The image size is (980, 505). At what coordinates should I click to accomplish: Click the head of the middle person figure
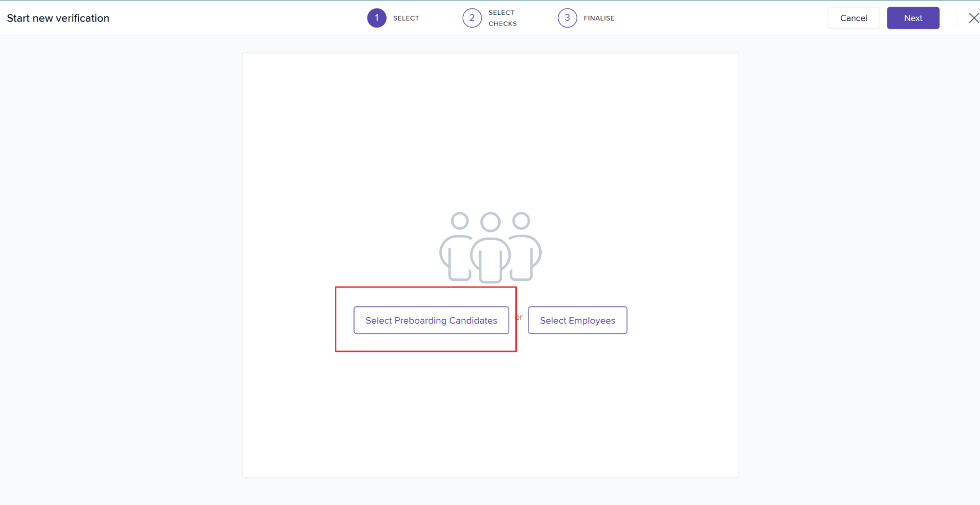pyautogui.click(x=490, y=222)
